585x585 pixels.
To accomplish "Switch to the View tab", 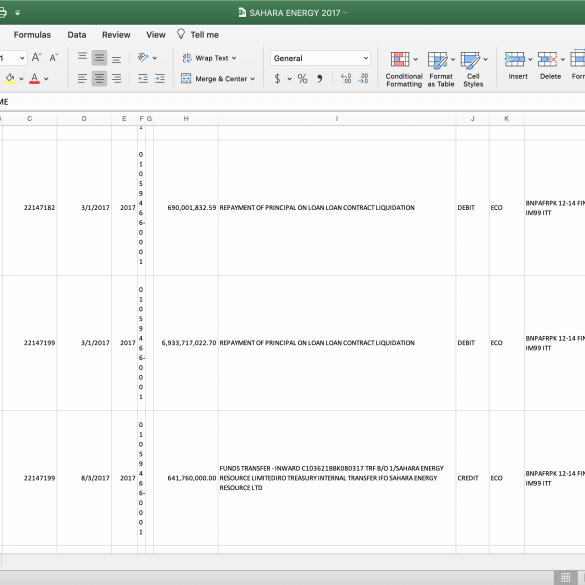I will pyautogui.click(x=156, y=35).
